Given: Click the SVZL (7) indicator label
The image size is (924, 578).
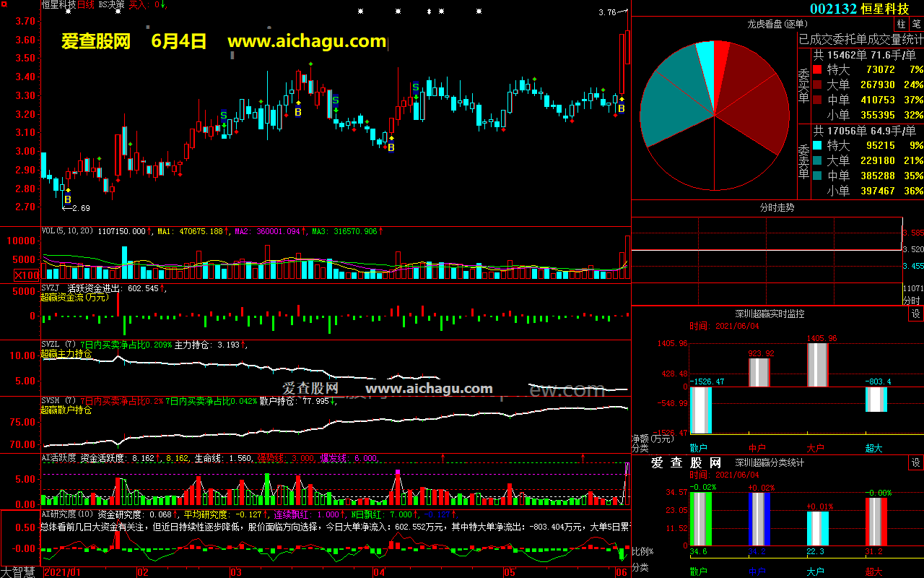Looking at the screenshot, I should (58, 345).
